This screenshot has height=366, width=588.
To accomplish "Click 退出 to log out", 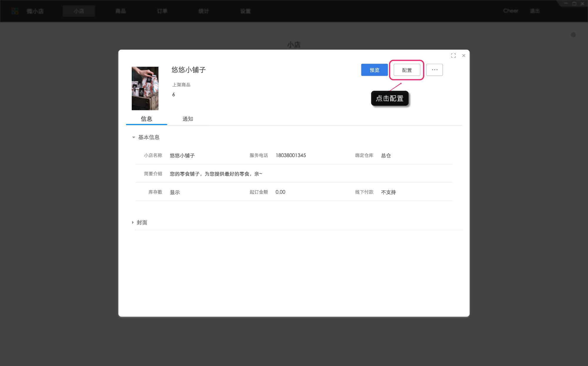I will point(535,11).
